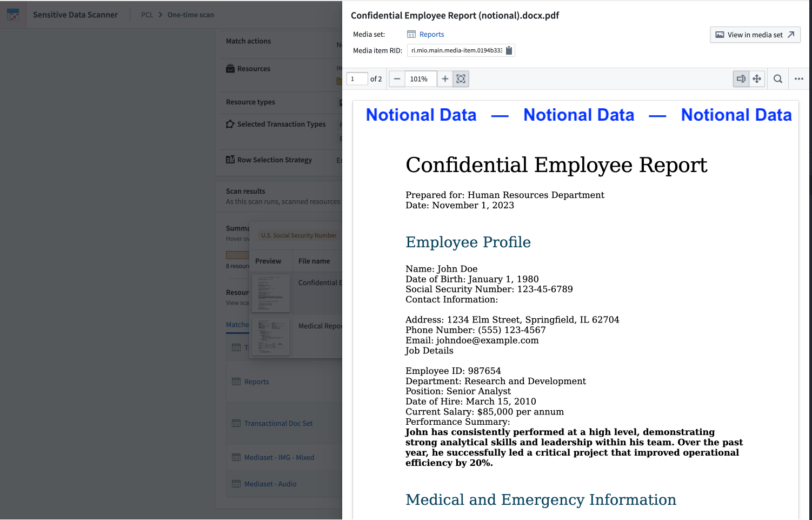Click the U.S. Social Security Number tag
Screen dimensions: 812x520
click(x=298, y=235)
